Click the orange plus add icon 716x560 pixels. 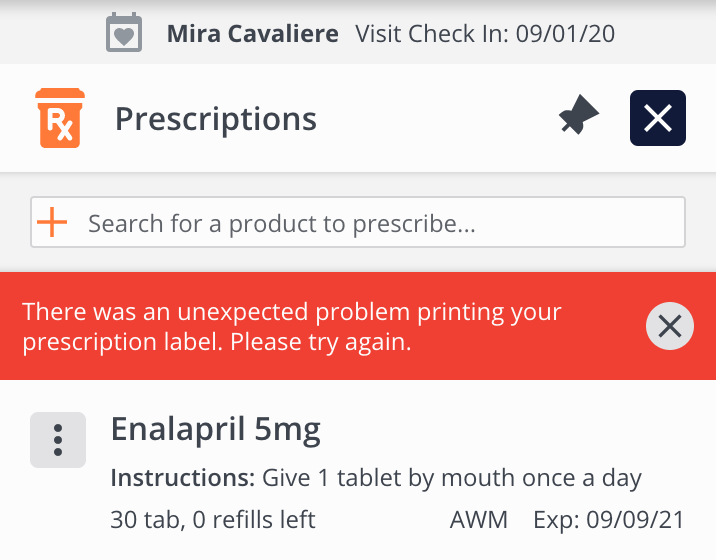(x=51, y=222)
